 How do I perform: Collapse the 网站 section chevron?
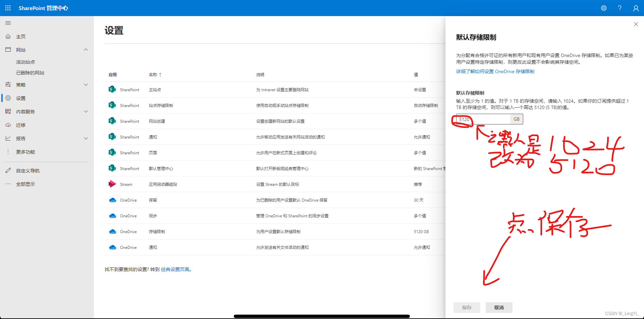tap(86, 50)
